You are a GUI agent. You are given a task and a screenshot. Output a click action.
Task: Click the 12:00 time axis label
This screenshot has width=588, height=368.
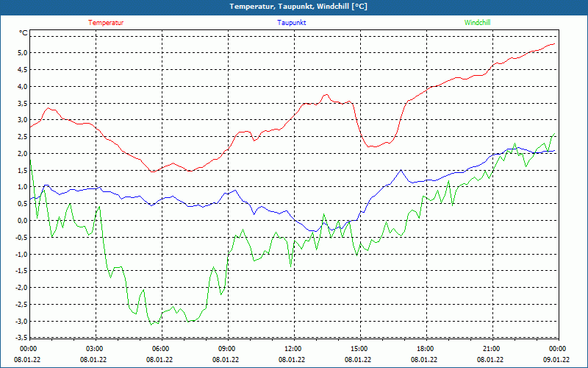point(293,349)
